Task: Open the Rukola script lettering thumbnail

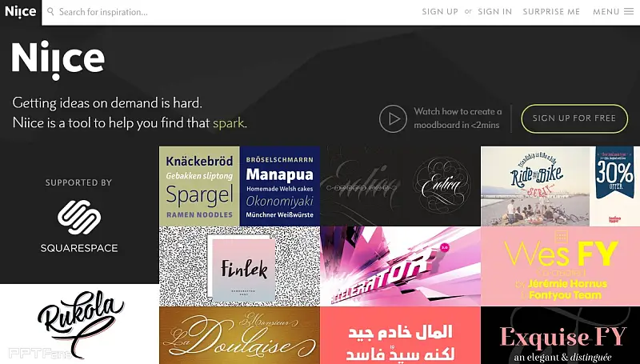Action: pos(79,324)
